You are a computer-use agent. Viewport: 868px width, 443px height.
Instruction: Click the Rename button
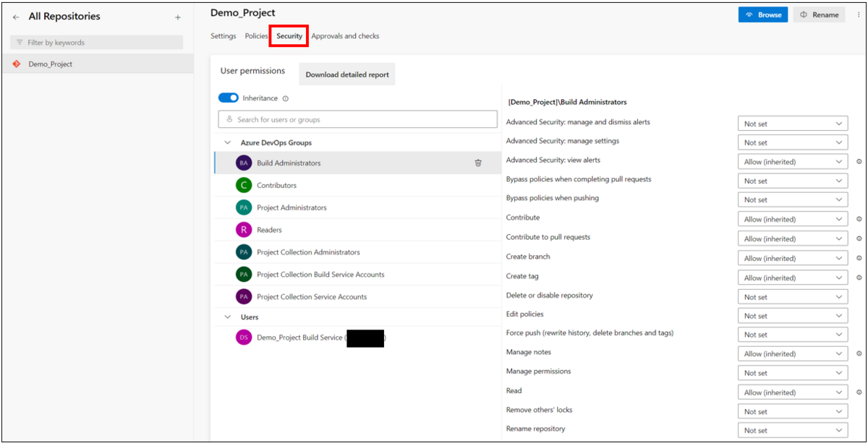(x=819, y=14)
